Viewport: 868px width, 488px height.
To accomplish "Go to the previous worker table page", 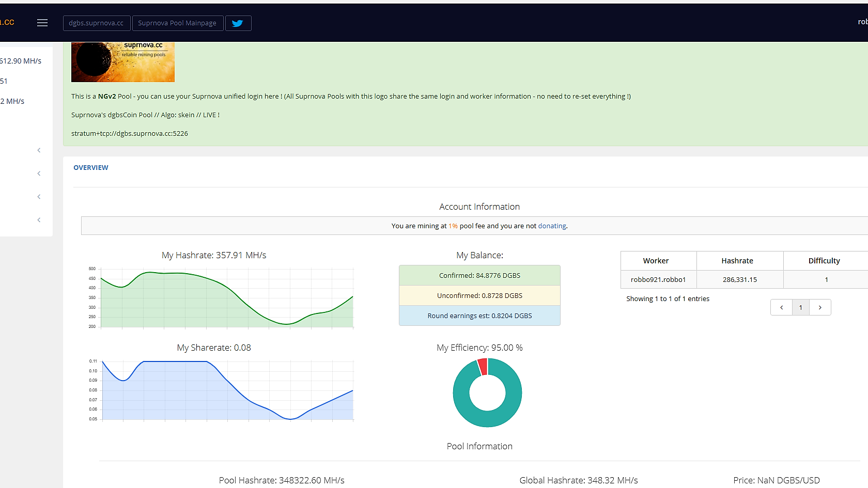I will pyautogui.click(x=781, y=307).
